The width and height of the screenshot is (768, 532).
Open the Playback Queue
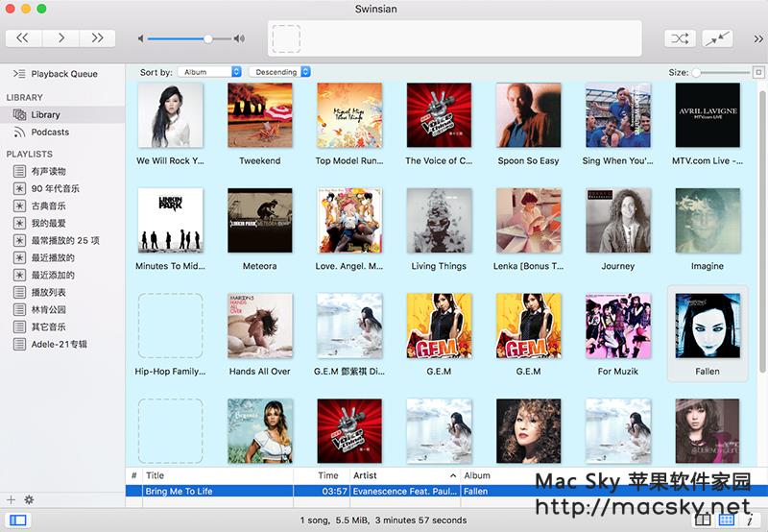point(62,74)
